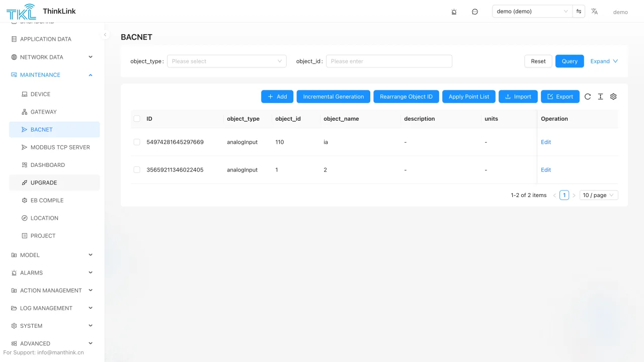Open the column settings gear icon
This screenshot has height=362, width=644.
613,97
